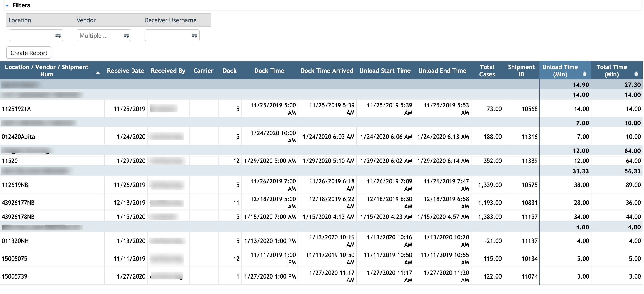This screenshot has height=294, width=644.
Task: Open the Vendor filter picker icon
Action: [126, 35]
